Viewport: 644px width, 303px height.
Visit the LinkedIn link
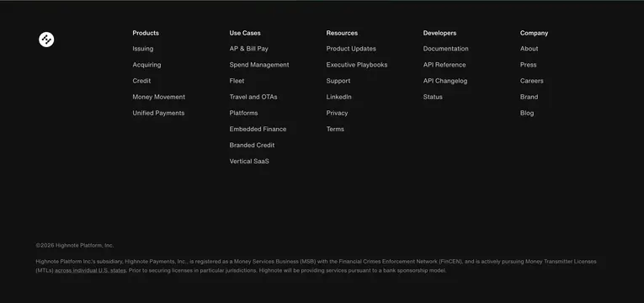coord(339,97)
